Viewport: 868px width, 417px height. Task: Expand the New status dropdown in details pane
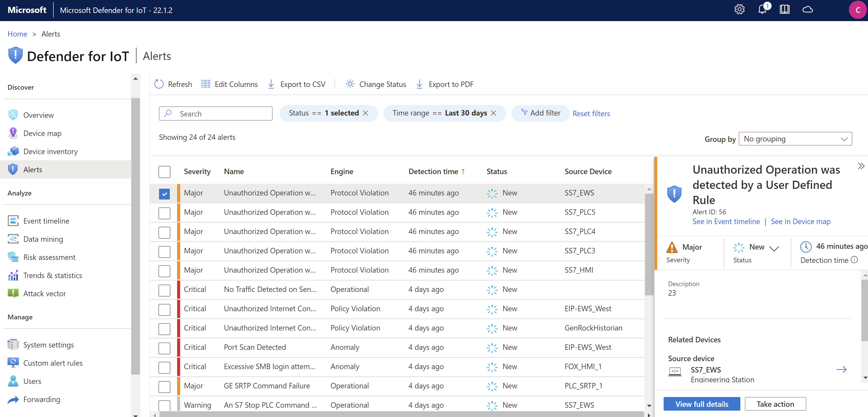[774, 248]
